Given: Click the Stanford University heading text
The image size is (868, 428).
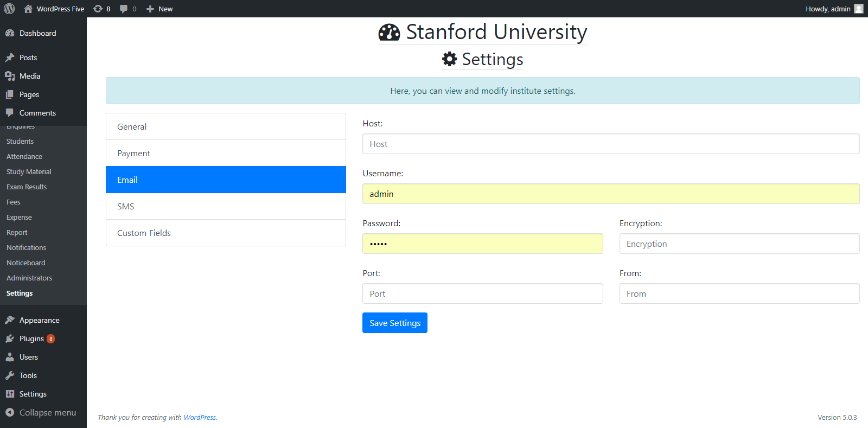Looking at the screenshot, I should point(496,32).
